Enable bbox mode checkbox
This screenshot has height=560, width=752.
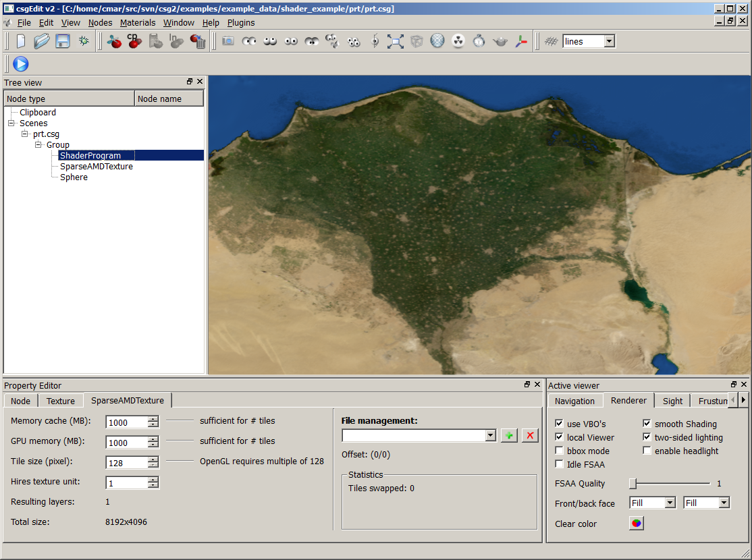(x=559, y=451)
